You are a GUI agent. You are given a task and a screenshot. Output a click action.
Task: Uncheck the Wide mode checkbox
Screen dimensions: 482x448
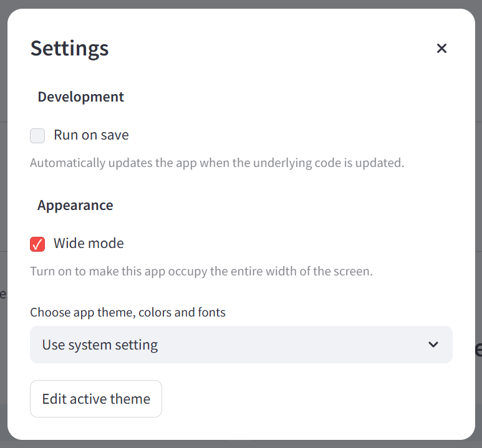[x=37, y=244]
